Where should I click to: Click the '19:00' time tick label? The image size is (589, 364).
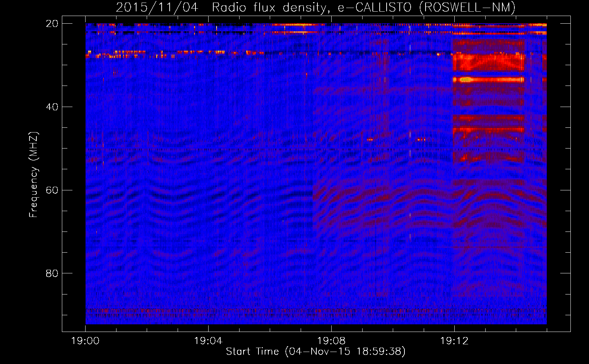point(85,341)
